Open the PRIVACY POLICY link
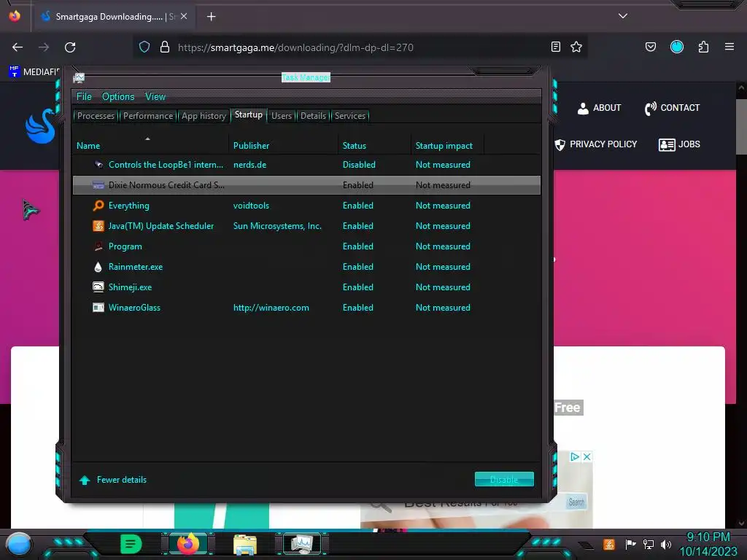747x560 pixels. coord(596,144)
